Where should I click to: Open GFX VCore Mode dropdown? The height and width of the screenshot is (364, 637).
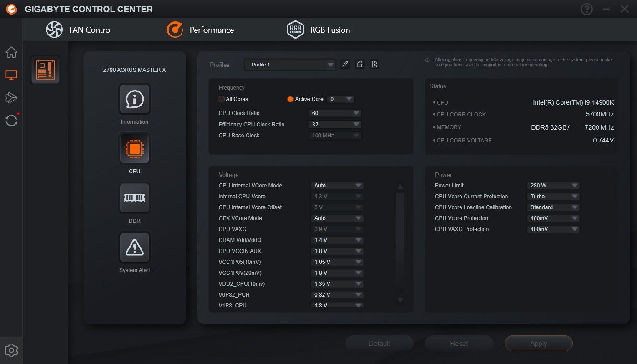coord(337,218)
